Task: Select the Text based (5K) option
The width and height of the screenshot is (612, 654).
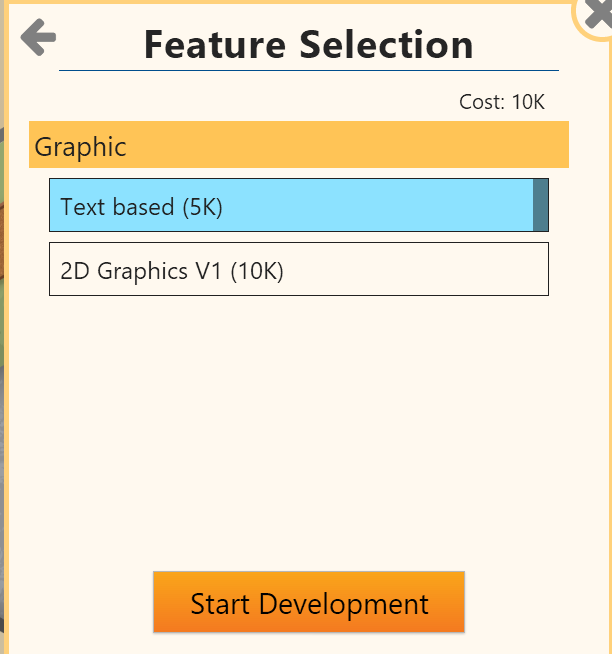Action: 290,206
